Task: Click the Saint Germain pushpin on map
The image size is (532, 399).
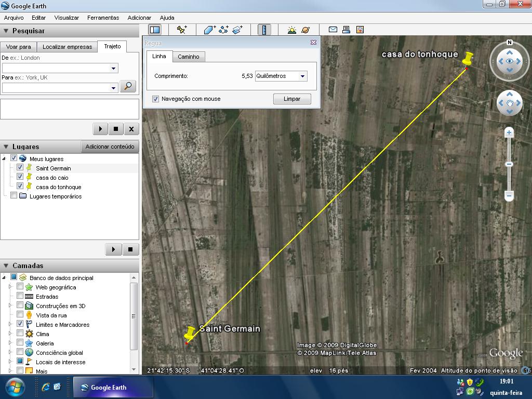Action: click(189, 333)
